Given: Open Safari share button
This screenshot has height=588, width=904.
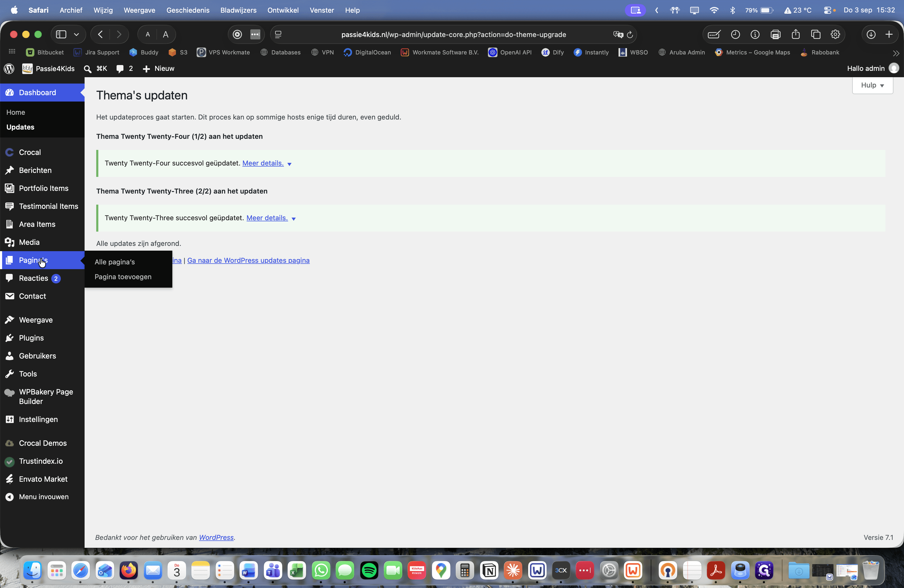Looking at the screenshot, I should (796, 35).
